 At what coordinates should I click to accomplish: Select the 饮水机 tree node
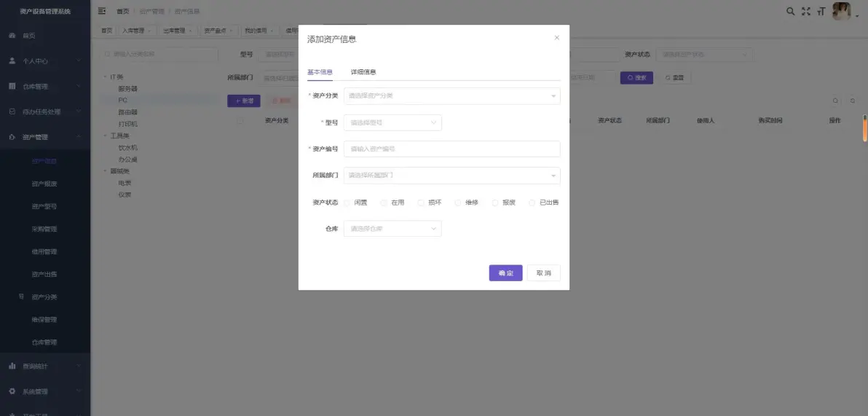click(128, 148)
